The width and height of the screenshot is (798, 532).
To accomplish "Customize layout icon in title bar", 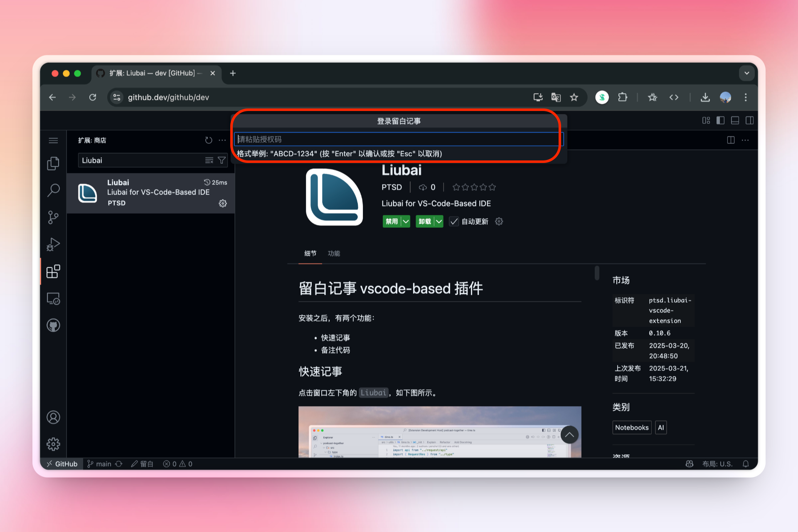I will (x=706, y=121).
